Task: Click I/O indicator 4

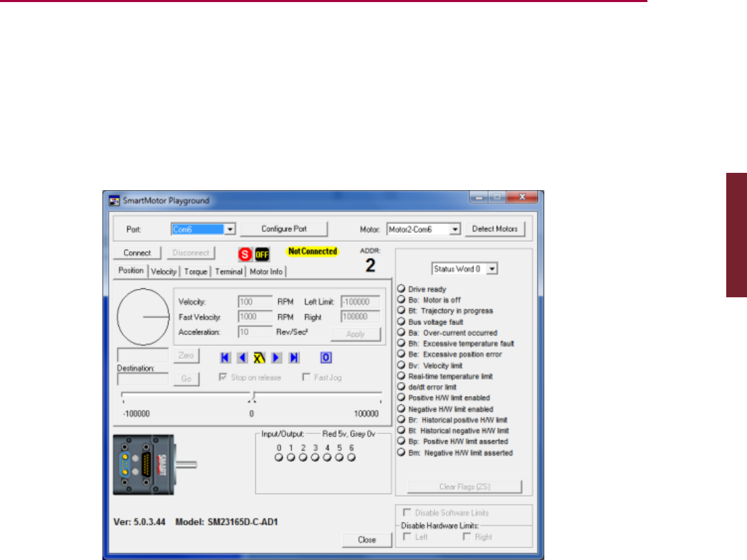Action: pyautogui.click(x=326, y=458)
